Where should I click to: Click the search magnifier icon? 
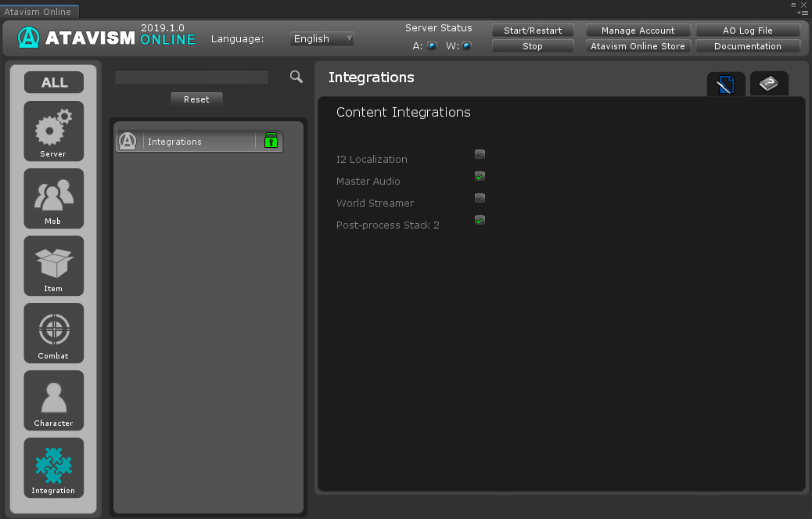pyautogui.click(x=296, y=77)
